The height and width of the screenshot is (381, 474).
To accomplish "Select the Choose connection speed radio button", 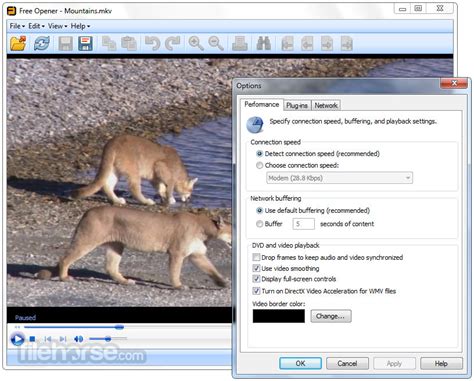I will click(259, 165).
